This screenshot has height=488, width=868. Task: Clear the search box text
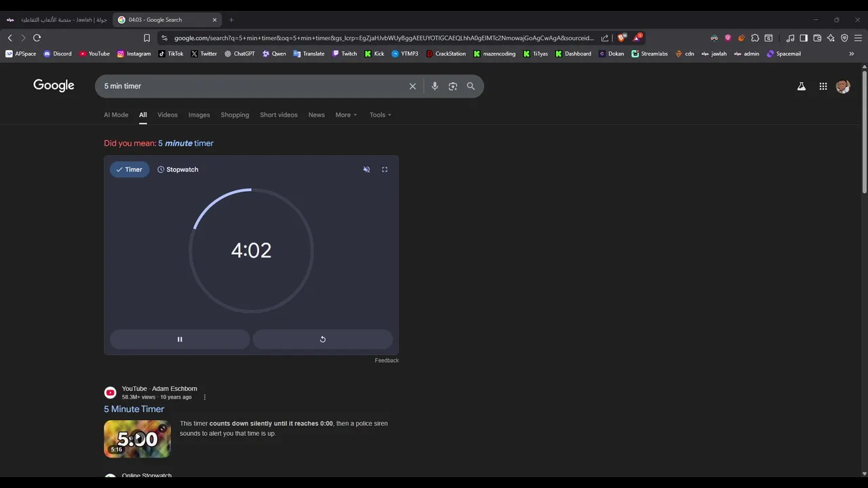coord(412,86)
